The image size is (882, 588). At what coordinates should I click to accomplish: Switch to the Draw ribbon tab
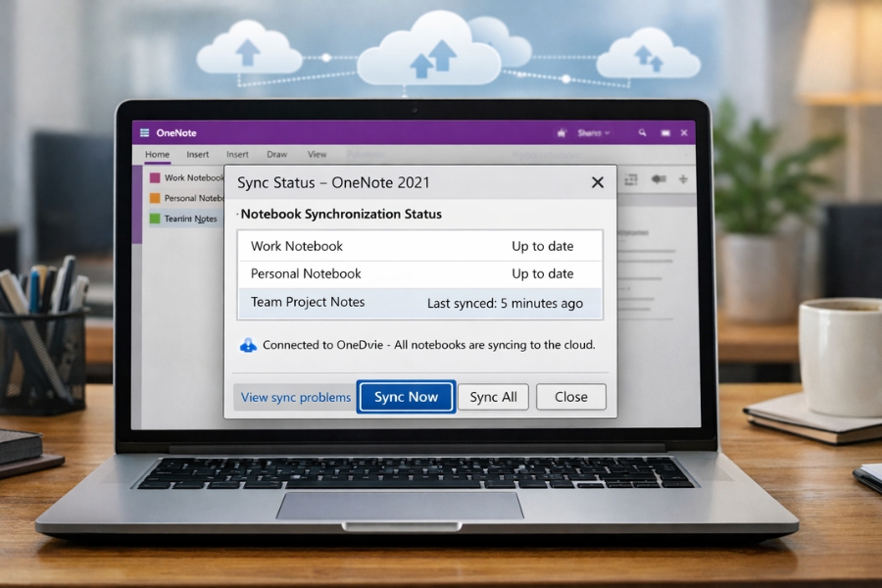pos(277,154)
